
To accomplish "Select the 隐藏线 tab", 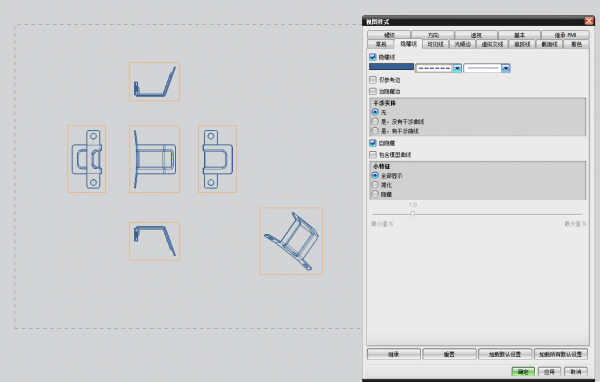I will pyautogui.click(x=408, y=44).
